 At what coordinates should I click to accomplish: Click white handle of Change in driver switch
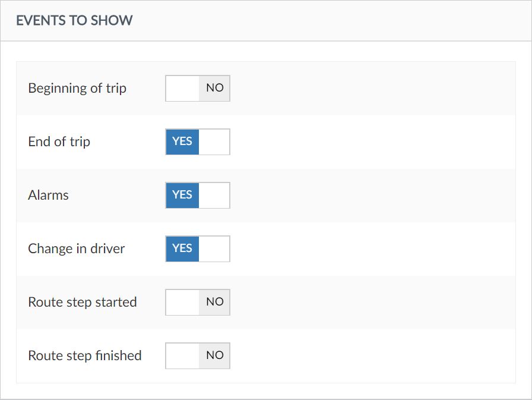(x=214, y=248)
